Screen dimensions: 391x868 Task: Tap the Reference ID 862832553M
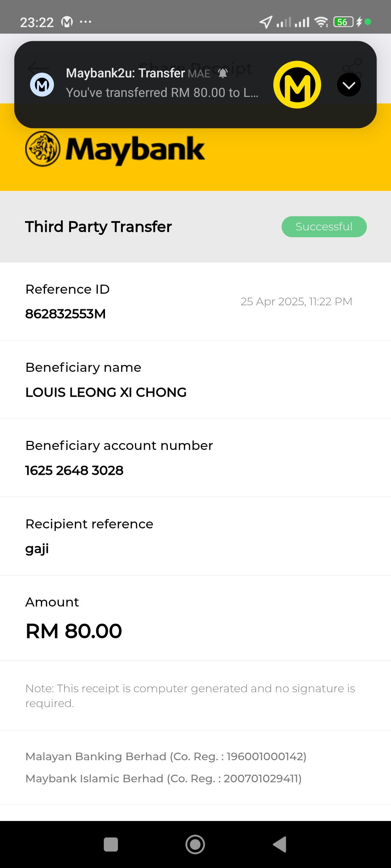tap(66, 314)
